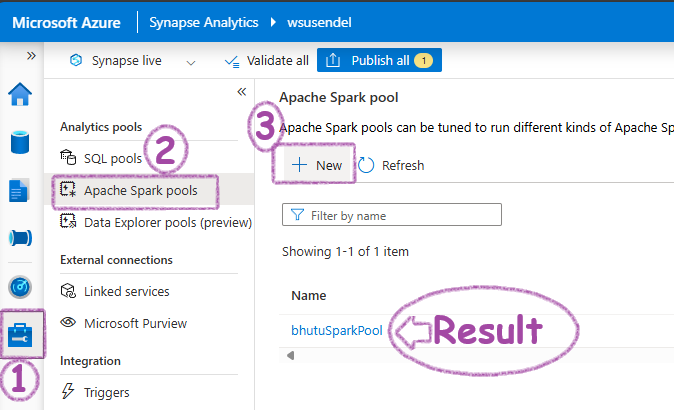
Task: Click New to create a Spark pool
Action: (317, 165)
